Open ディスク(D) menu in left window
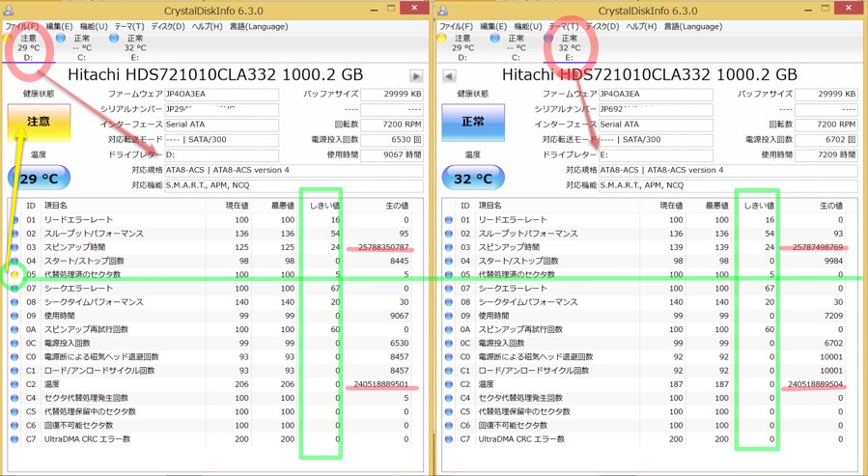Viewport: 868px width, 476px height. 168,27
